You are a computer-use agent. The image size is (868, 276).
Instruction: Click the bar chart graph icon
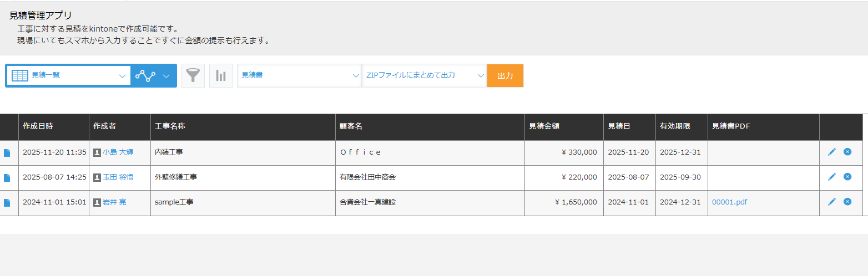pyautogui.click(x=221, y=76)
